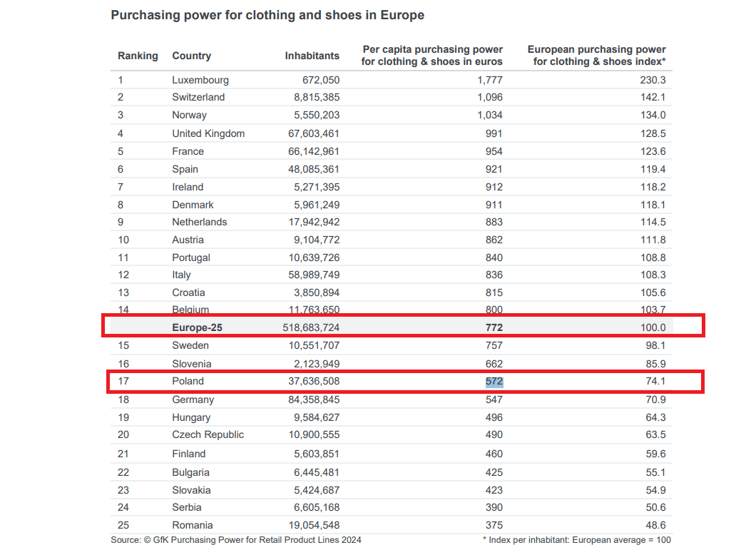
Task: Click the 'Norway' country cell
Action: (190, 115)
